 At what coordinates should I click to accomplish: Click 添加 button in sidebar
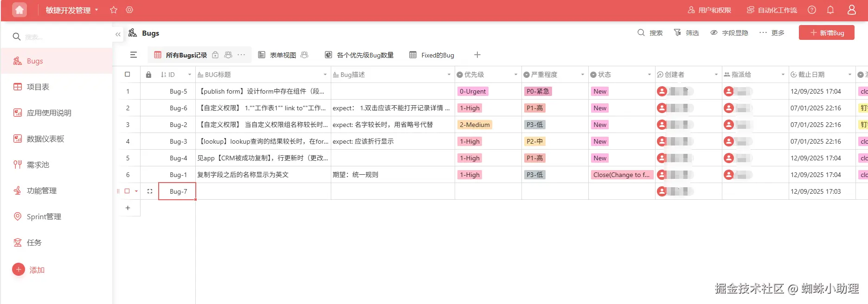pyautogui.click(x=28, y=270)
